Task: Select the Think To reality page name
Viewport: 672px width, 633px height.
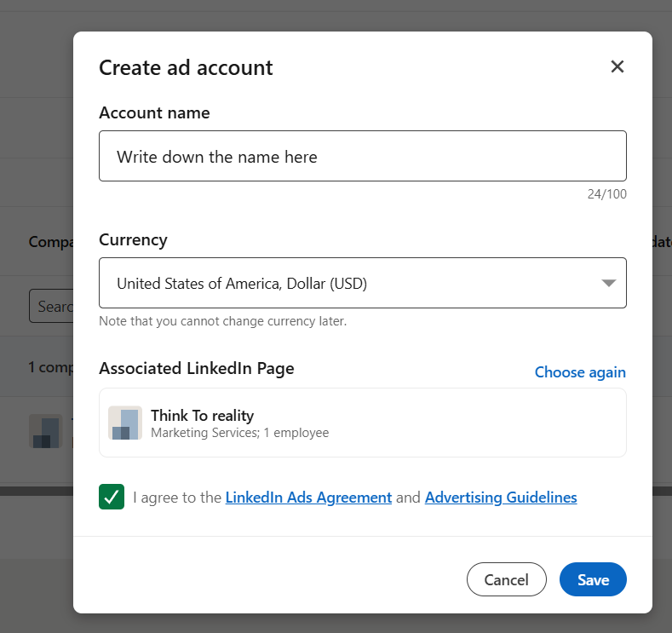Action: [202, 416]
